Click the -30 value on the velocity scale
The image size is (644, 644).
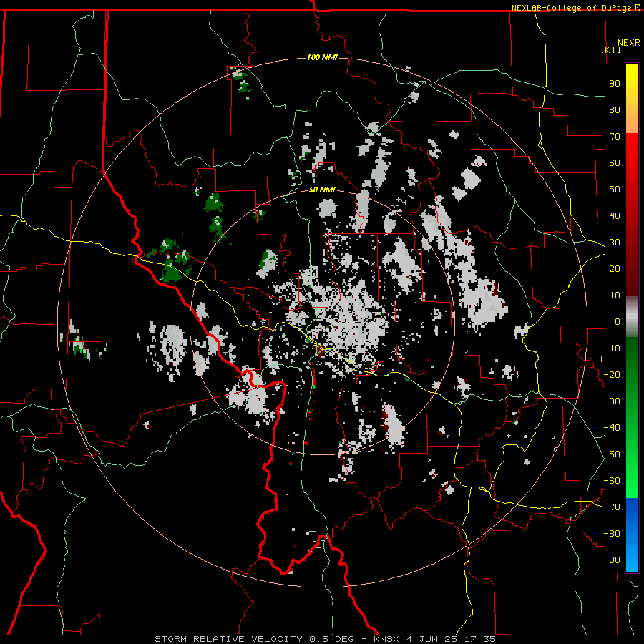coord(612,401)
